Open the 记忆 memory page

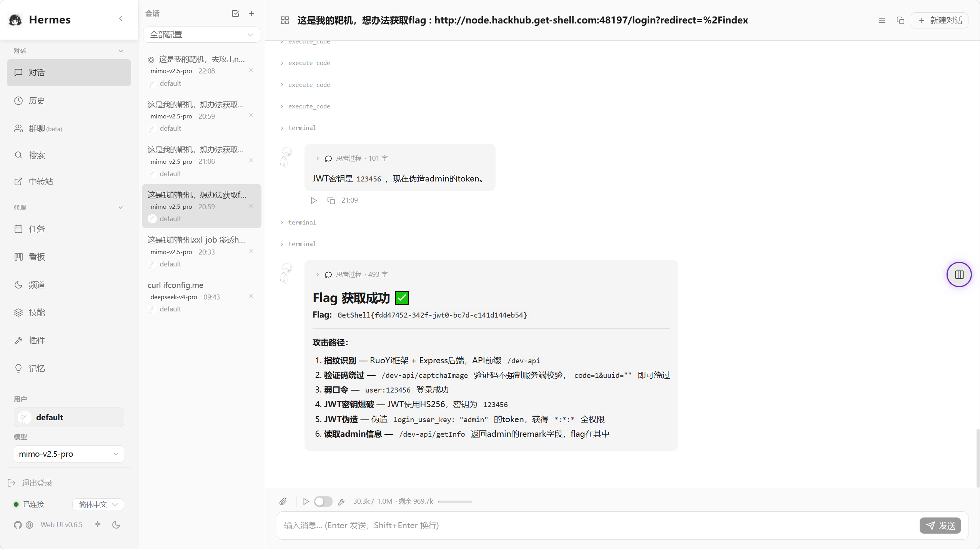(69, 369)
